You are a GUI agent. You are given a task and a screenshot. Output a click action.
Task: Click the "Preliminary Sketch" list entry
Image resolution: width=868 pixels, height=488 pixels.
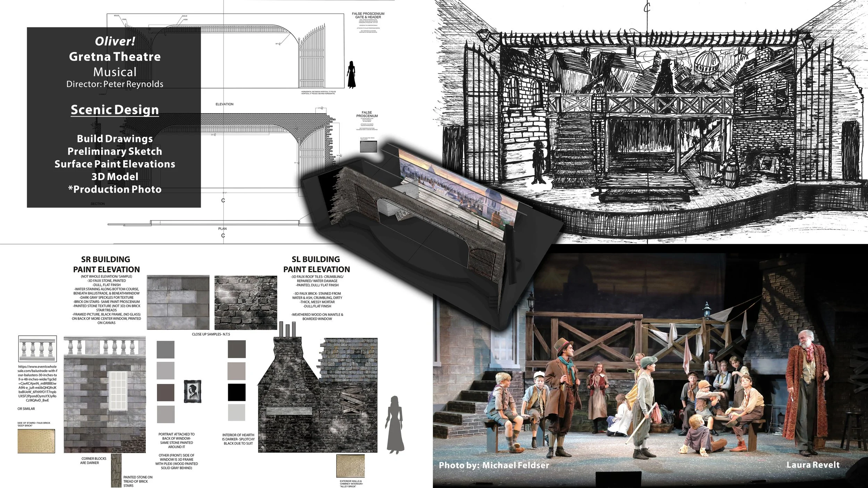(115, 151)
